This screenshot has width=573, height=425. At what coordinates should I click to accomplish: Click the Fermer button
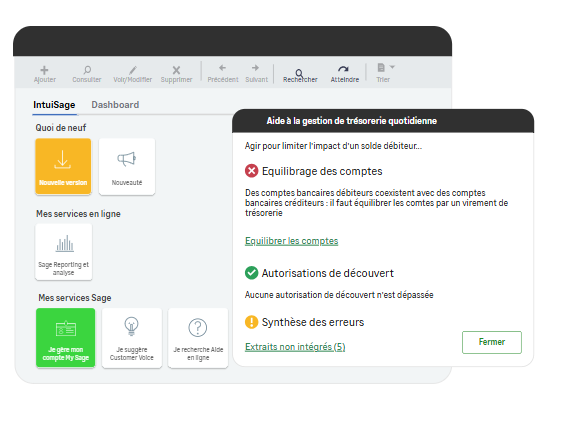click(492, 342)
